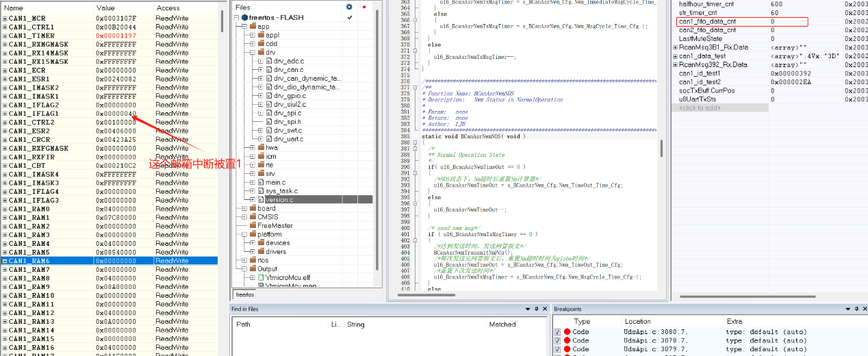This screenshot has height=356, width=868.
Task: Select drv_uart.c in the file tree
Action: pos(290,139)
